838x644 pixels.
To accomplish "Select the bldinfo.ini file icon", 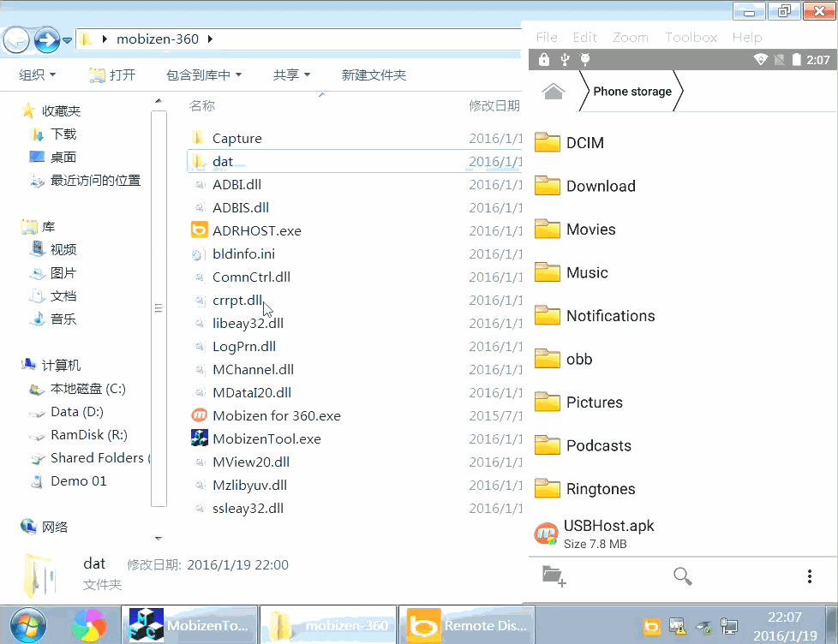I will pos(198,254).
